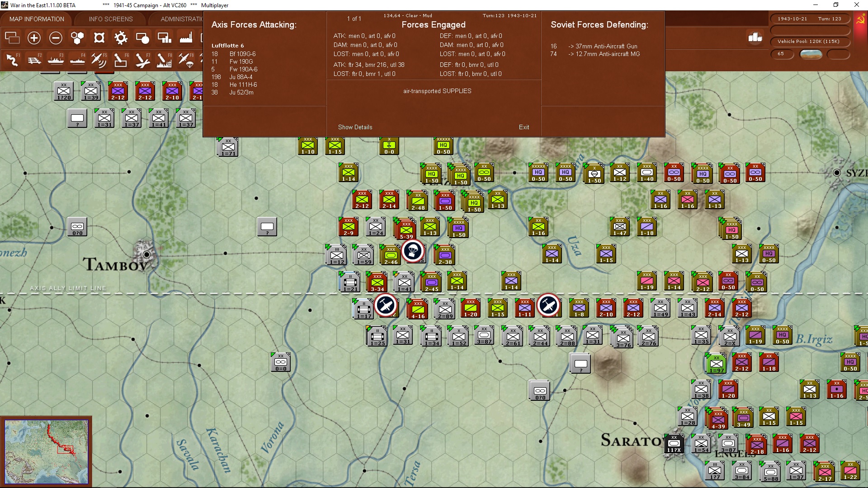Click Show Details in combat report

(355, 127)
